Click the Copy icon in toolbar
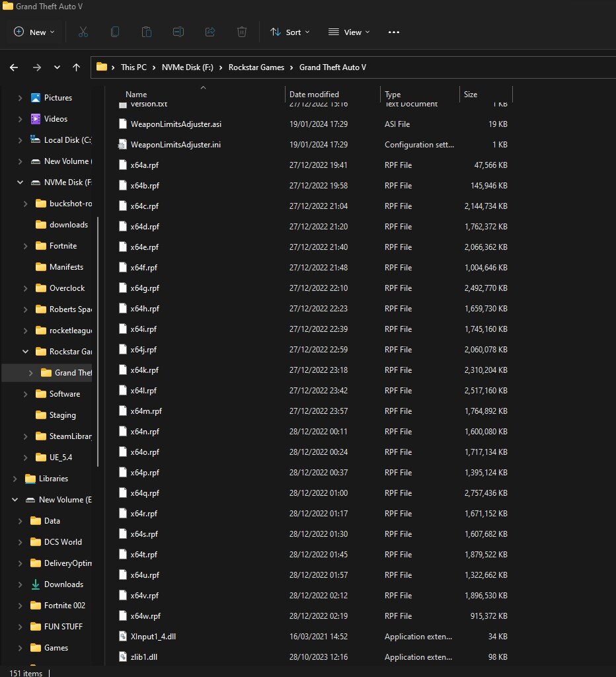Image resolution: width=616 pixels, height=677 pixels. (x=115, y=32)
